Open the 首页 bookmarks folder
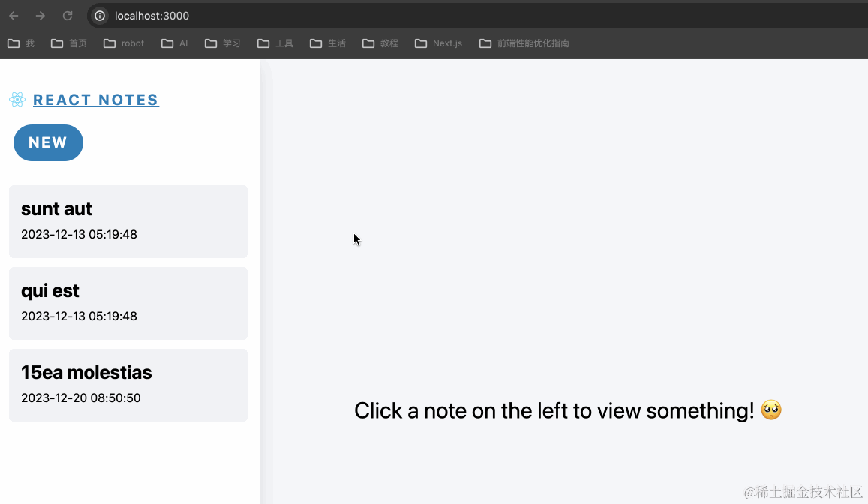 (68, 43)
